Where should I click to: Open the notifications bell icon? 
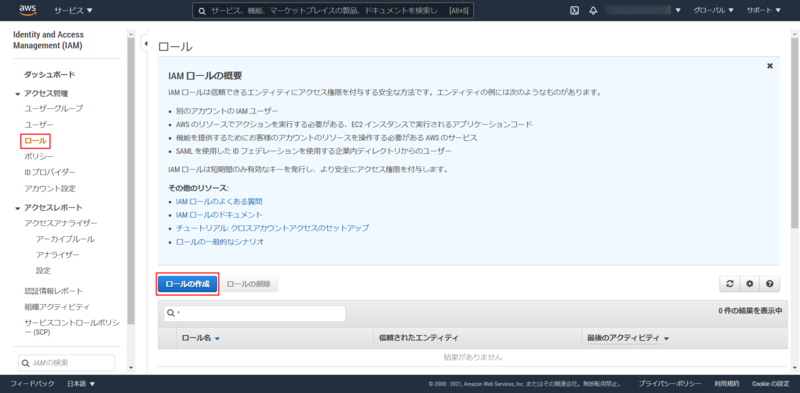(593, 10)
